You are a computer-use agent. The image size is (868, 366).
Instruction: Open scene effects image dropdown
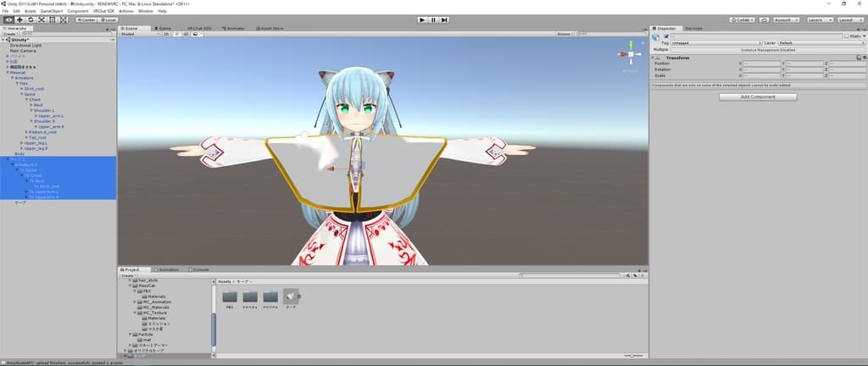tap(197, 34)
